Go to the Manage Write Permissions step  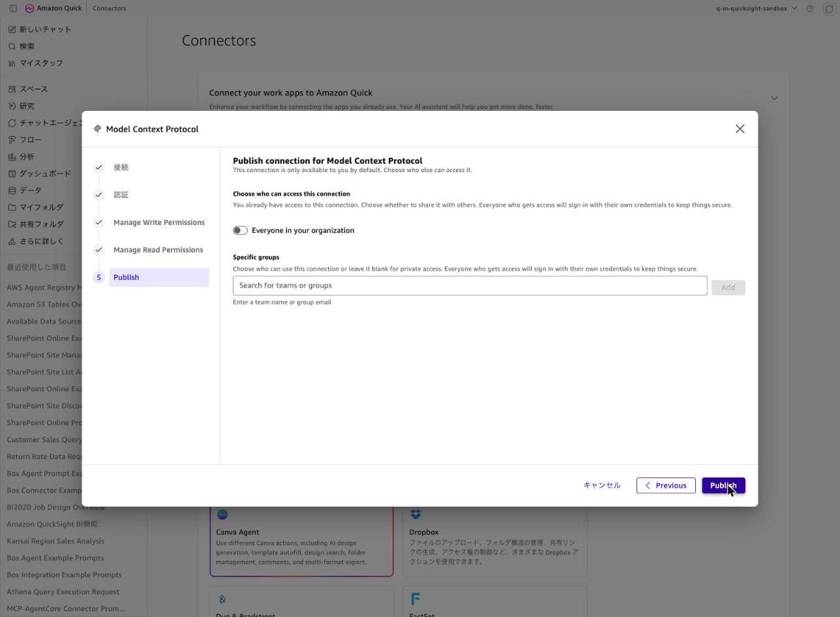158,222
